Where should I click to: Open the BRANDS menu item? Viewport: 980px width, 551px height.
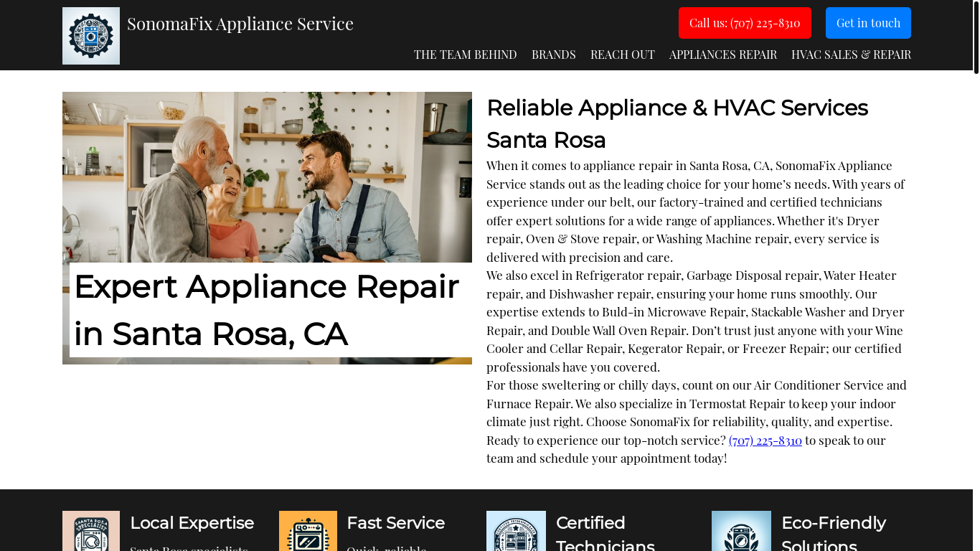coord(554,55)
